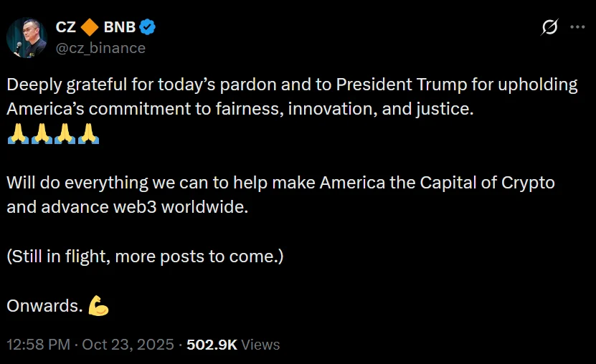Click the BNB text in display name

119,28
